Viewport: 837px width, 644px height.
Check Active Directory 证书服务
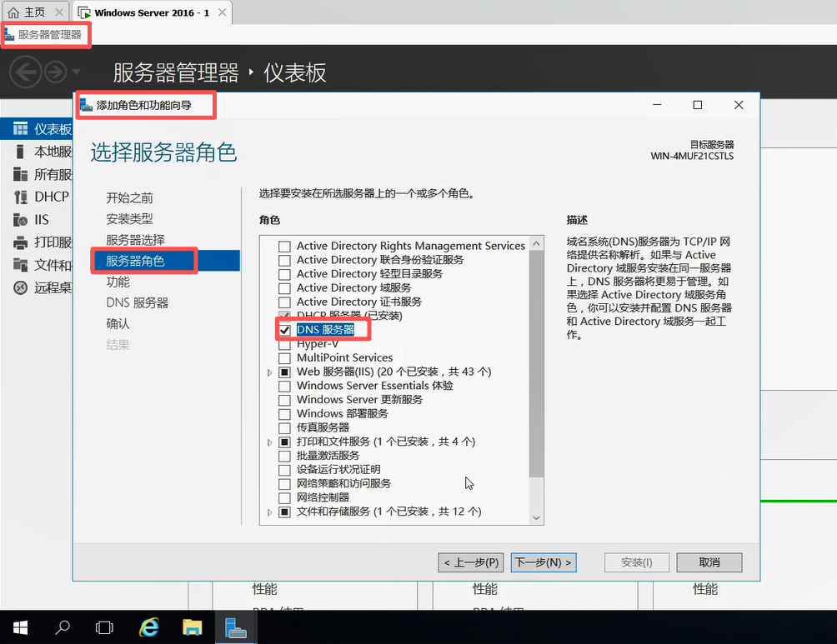[x=284, y=302]
